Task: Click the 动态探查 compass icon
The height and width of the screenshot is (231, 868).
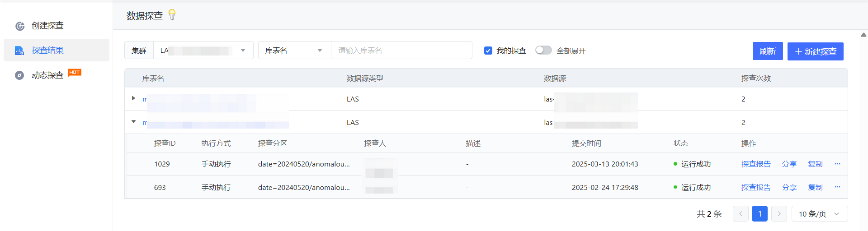Action: [19, 75]
